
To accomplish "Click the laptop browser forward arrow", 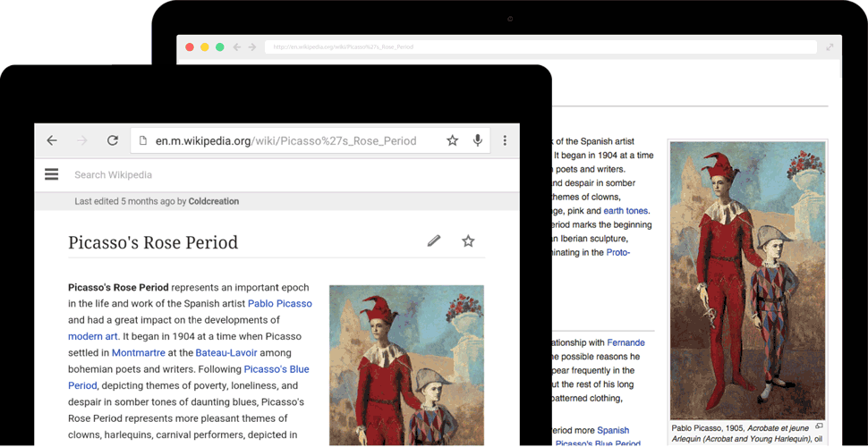I will click(252, 47).
